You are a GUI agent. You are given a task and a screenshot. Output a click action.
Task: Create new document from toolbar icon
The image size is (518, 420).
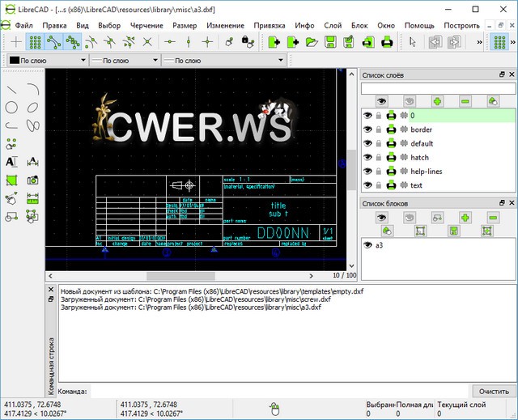(273, 41)
